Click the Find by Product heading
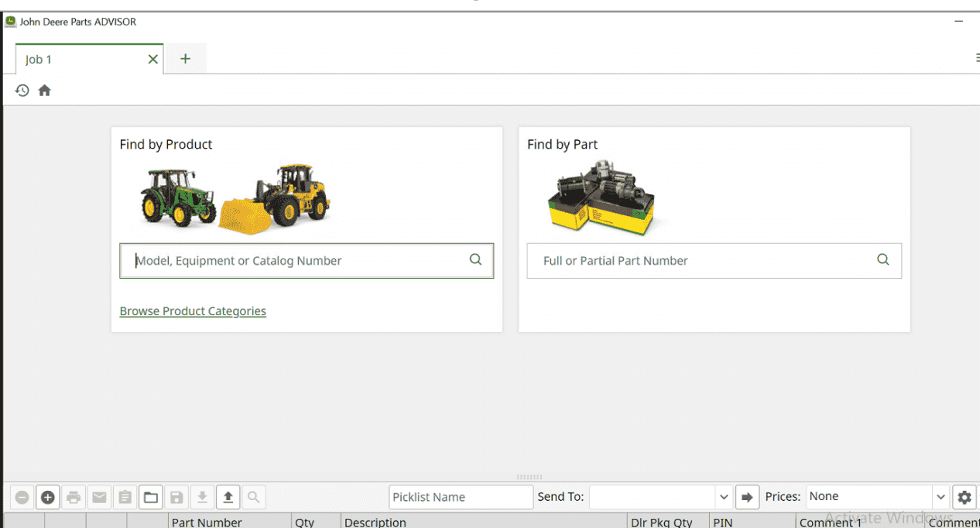The height and width of the screenshot is (528, 980). point(166,145)
